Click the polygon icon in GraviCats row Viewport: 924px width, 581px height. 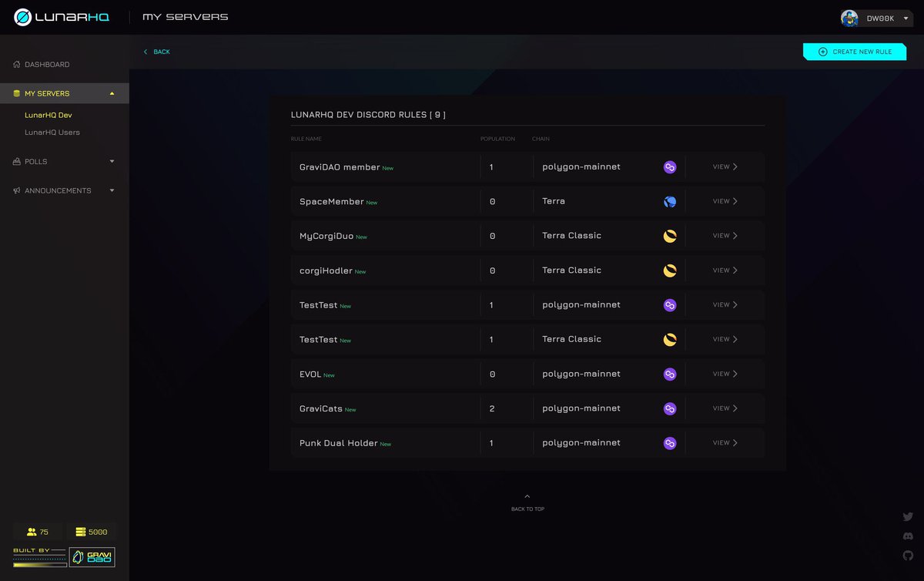[x=670, y=408]
